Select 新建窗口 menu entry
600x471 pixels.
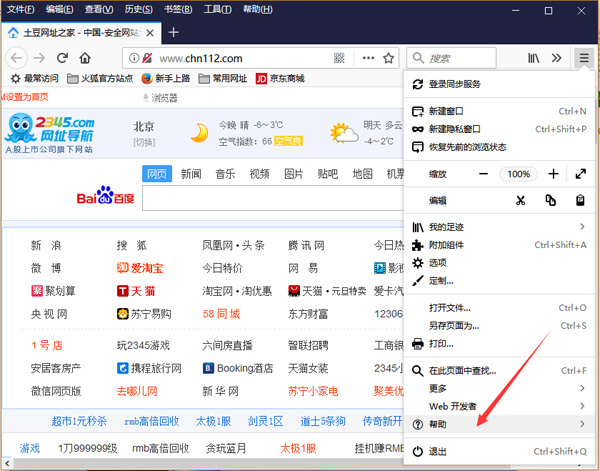pos(499,111)
